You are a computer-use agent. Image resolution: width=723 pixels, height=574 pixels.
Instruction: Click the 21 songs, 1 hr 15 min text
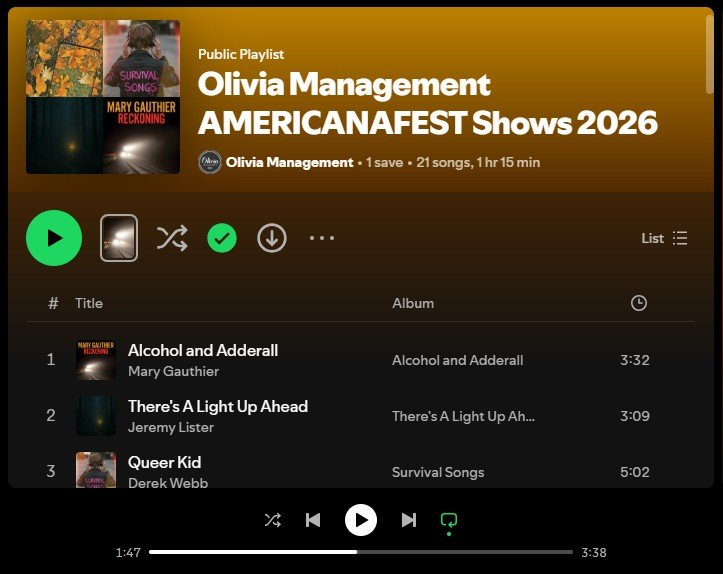pyautogui.click(x=478, y=162)
